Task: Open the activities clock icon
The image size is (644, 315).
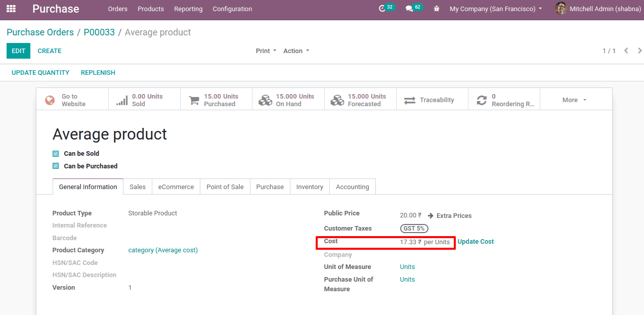Action: coord(382,9)
